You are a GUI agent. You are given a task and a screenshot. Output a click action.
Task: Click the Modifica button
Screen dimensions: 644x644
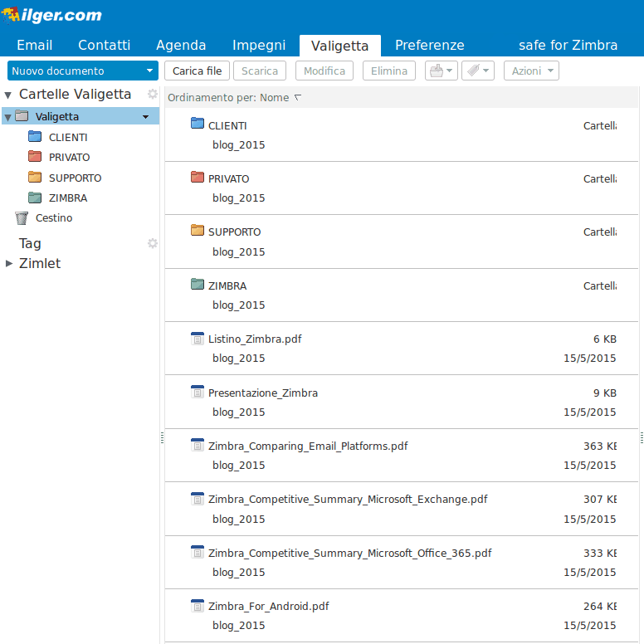[x=324, y=71]
